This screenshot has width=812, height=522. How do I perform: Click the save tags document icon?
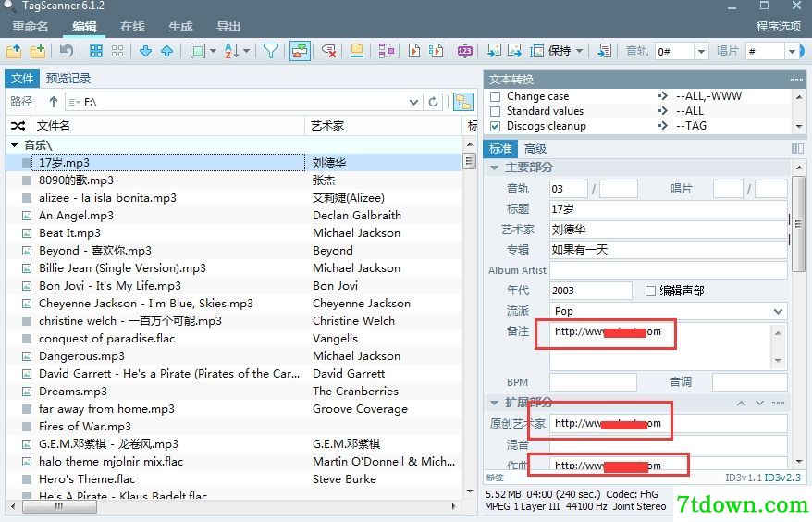(604, 51)
